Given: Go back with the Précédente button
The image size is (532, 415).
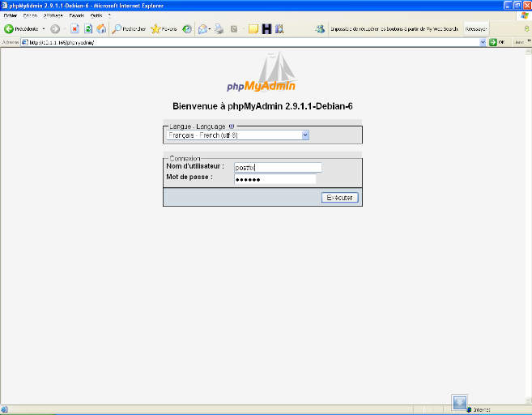Looking at the screenshot, I should [21, 29].
